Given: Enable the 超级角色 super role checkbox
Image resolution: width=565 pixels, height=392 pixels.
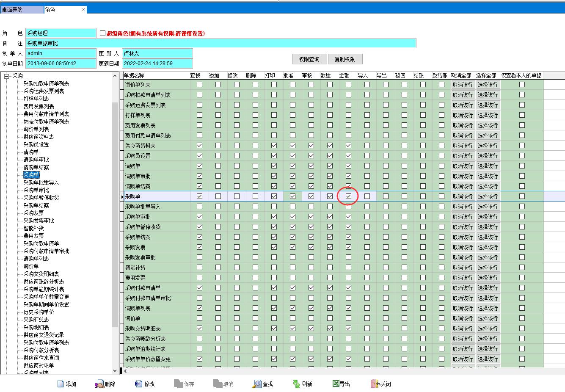Looking at the screenshot, I should tap(102, 33).
